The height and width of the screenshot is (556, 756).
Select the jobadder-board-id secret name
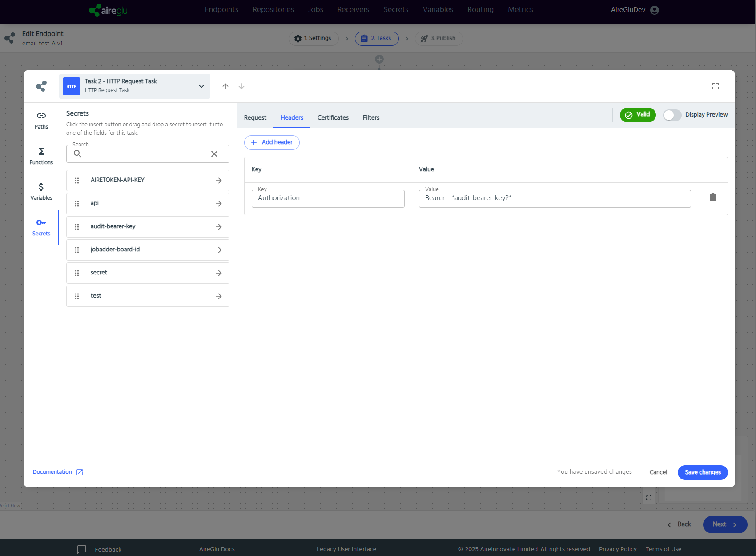pyautogui.click(x=115, y=250)
